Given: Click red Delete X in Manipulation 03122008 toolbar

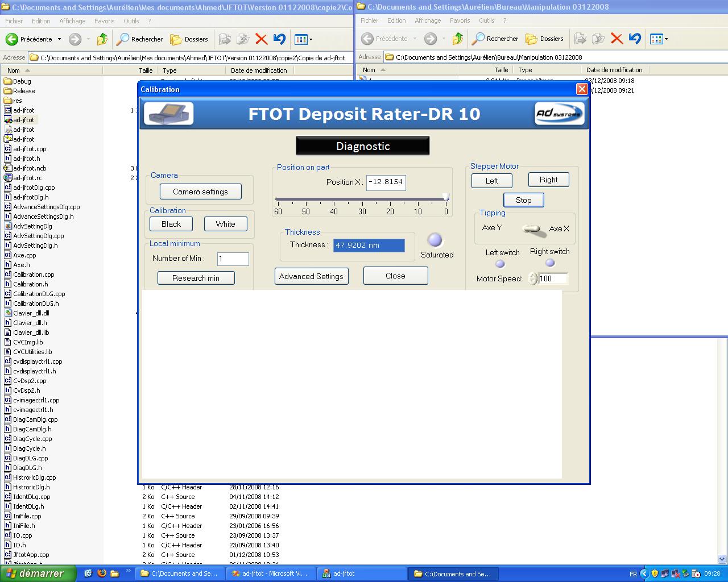Looking at the screenshot, I should 617,39.
